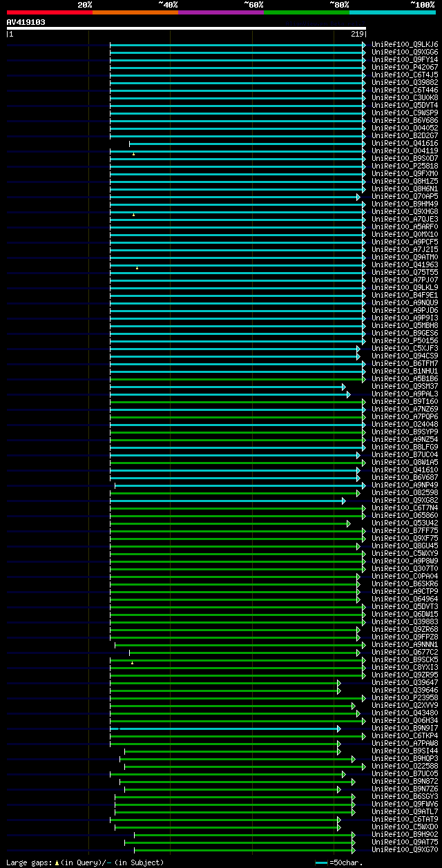Click the cyan ~100% identity legend segment
442x868 pixels.
tap(392, 12)
